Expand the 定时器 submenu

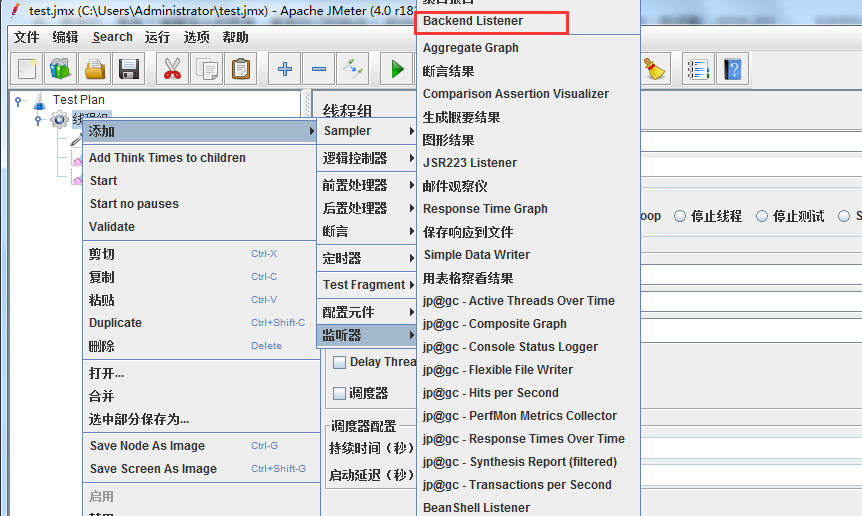point(366,258)
